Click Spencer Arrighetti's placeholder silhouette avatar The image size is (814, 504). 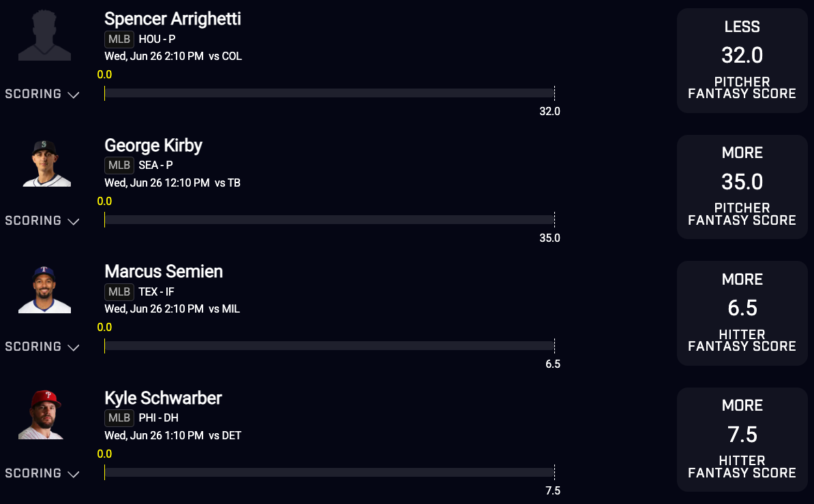pyautogui.click(x=44, y=35)
